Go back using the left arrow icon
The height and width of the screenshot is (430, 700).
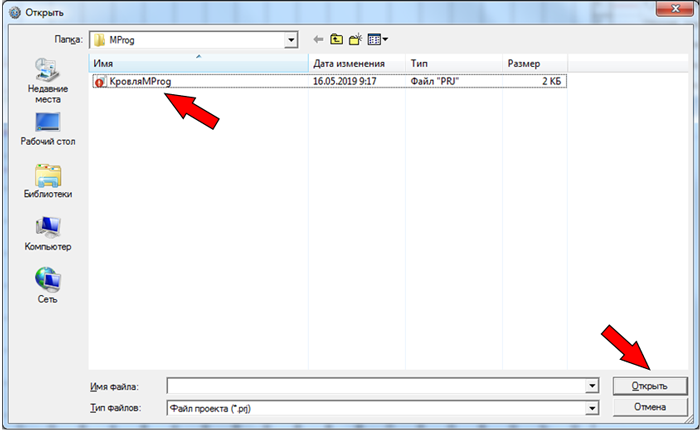pyautogui.click(x=318, y=40)
